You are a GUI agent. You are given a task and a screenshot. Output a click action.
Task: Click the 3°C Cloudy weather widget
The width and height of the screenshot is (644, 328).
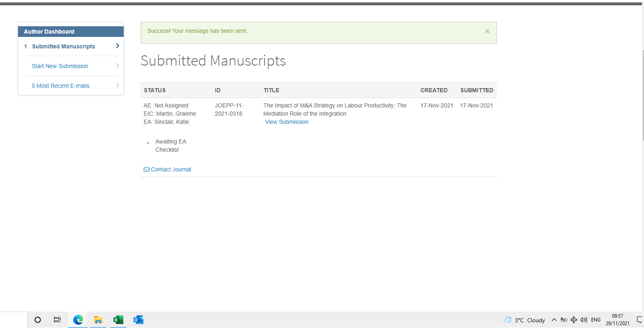click(x=524, y=320)
